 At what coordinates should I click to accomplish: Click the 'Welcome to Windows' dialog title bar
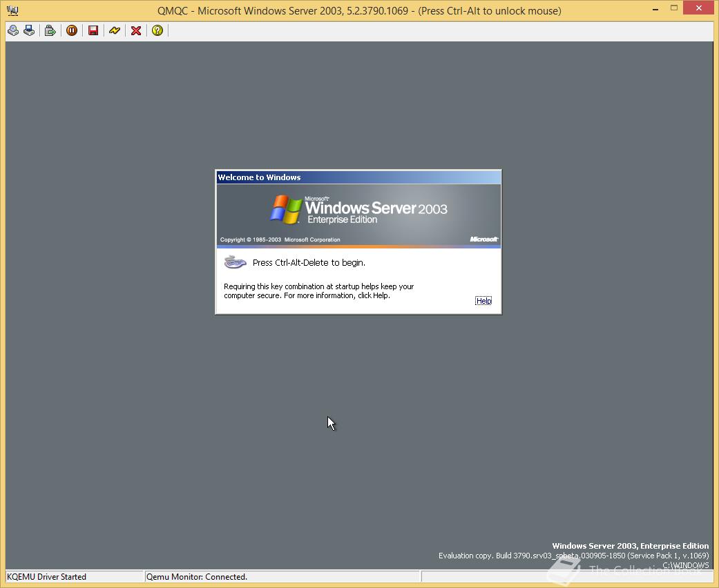pos(358,177)
